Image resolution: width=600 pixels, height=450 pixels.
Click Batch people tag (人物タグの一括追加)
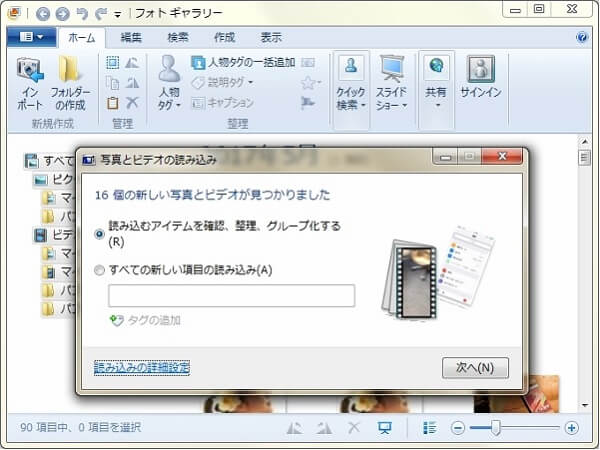coord(243,62)
